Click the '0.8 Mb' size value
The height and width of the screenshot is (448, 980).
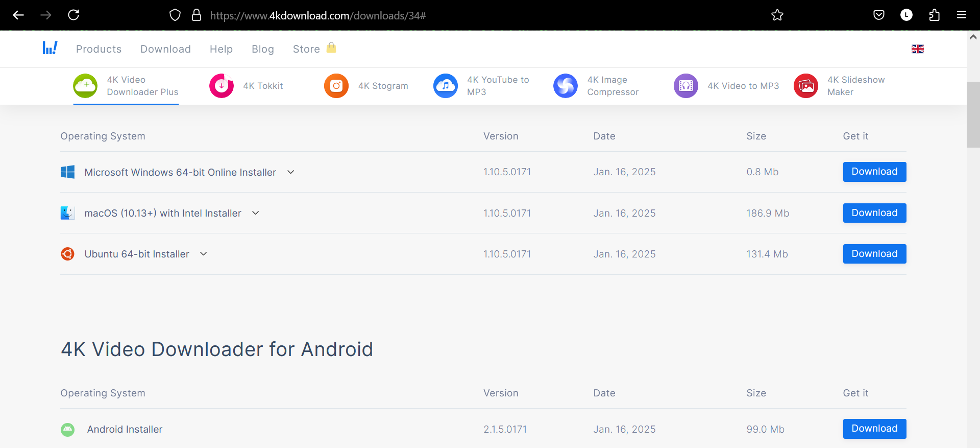click(763, 172)
